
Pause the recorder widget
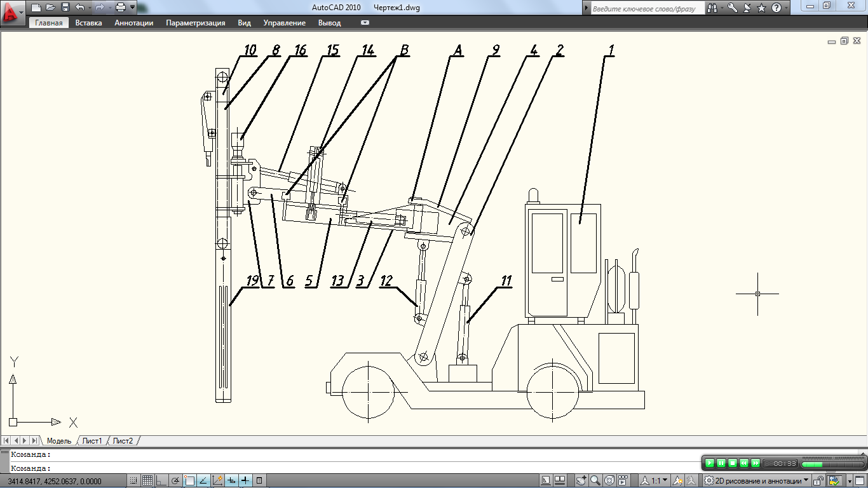point(721,463)
